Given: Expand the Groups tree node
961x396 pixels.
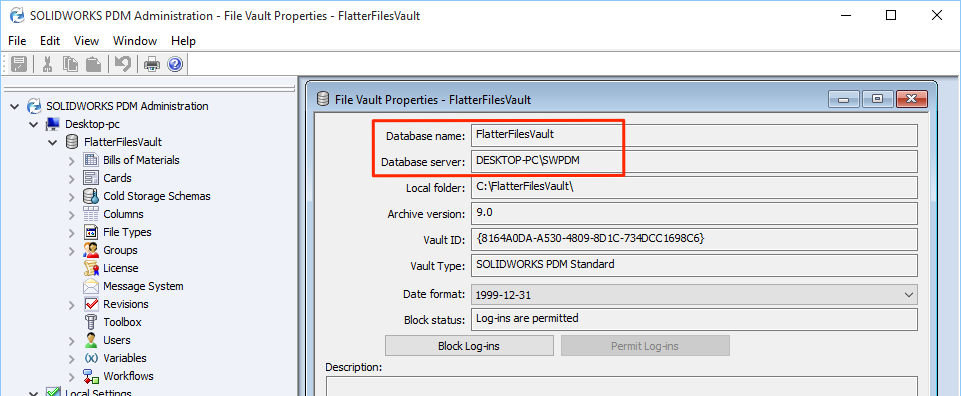Looking at the screenshot, I should click(x=72, y=251).
